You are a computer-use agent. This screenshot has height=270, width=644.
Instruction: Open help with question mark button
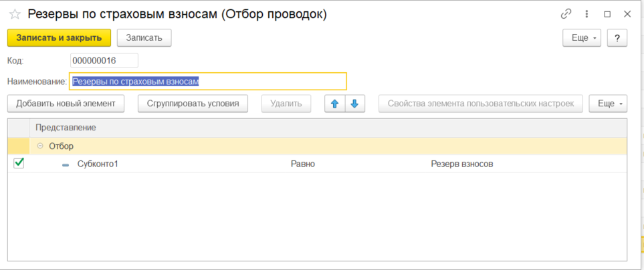click(x=617, y=38)
